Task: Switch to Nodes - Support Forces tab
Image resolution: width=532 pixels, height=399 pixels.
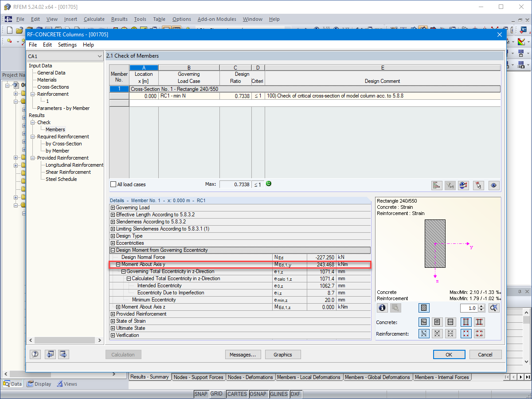Action: (198, 377)
